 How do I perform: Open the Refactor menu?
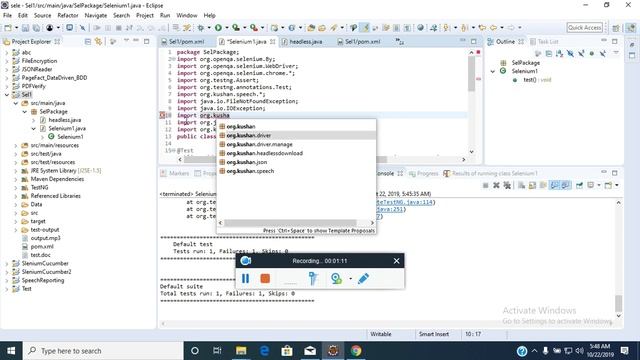pyautogui.click(x=68, y=16)
